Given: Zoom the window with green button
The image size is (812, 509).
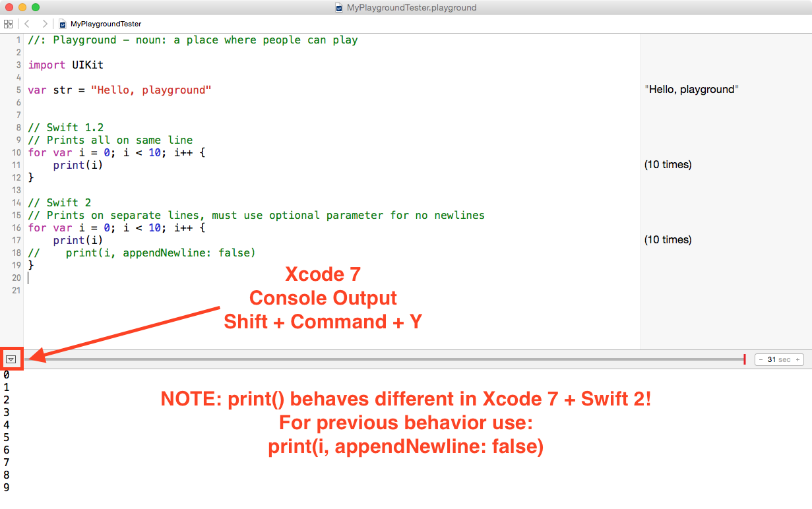Looking at the screenshot, I should click(35, 7).
